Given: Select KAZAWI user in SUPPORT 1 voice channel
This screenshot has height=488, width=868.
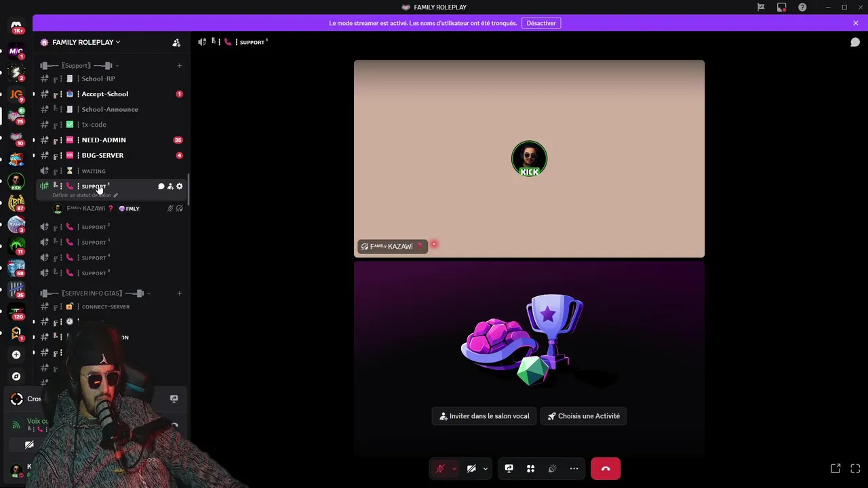Looking at the screenshot, I should point(117,209).
